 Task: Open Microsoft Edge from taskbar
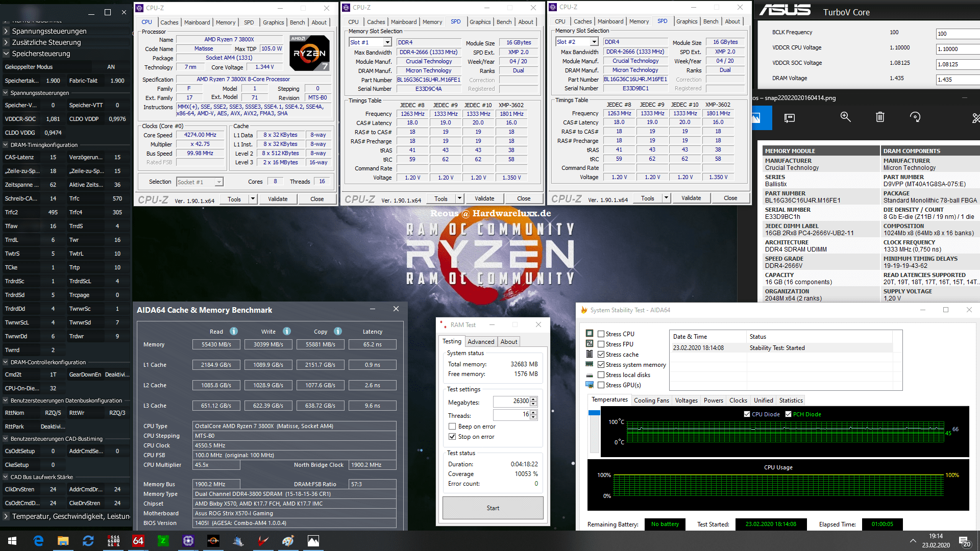[x=38, y=541]
